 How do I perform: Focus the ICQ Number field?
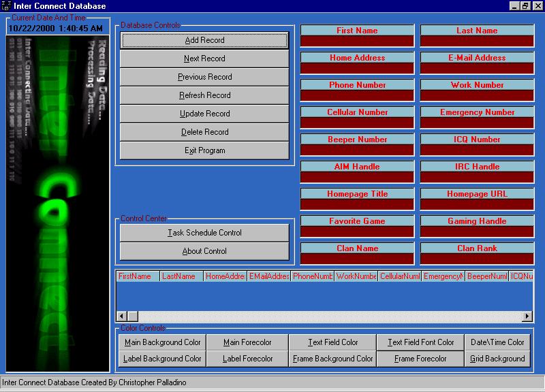point(477,150)
